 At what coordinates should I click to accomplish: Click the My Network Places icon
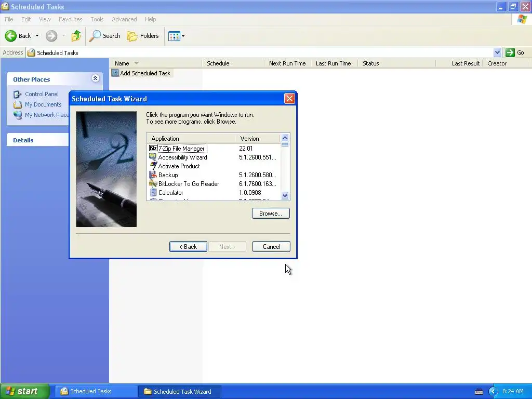click(18, 115)
